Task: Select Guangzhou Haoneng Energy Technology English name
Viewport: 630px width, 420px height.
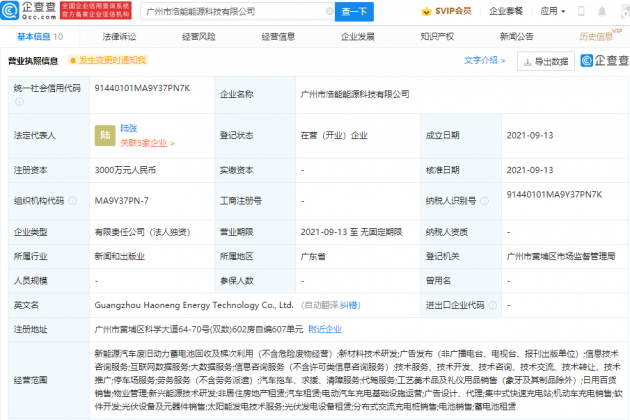Action: point(194,305)
